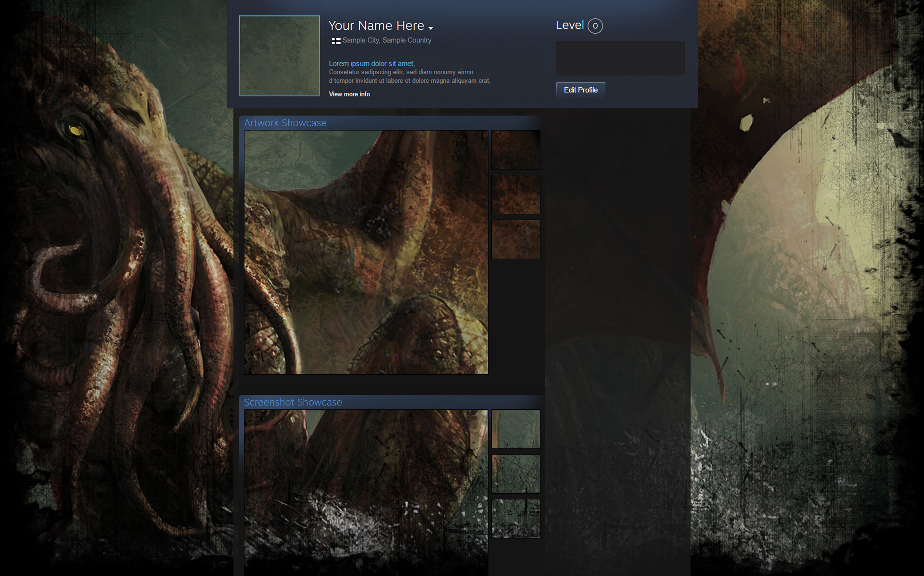Click the profile avatar image
Image resolution: width=924 pixels, height=576 pixels.
279,56
